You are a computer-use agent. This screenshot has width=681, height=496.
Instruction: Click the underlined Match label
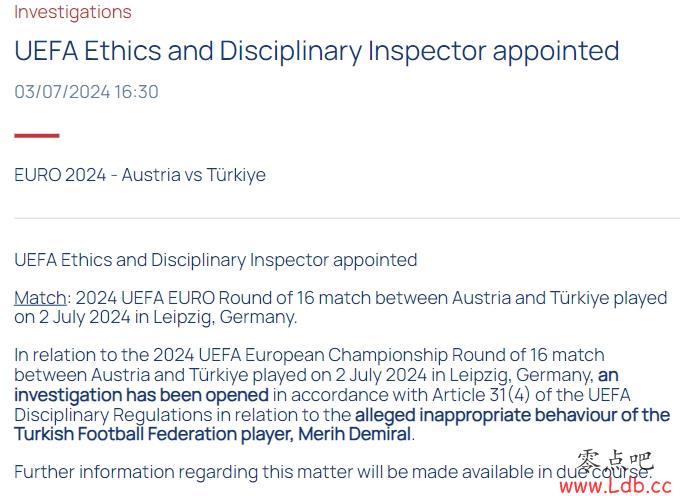click(x=40, y=298)
